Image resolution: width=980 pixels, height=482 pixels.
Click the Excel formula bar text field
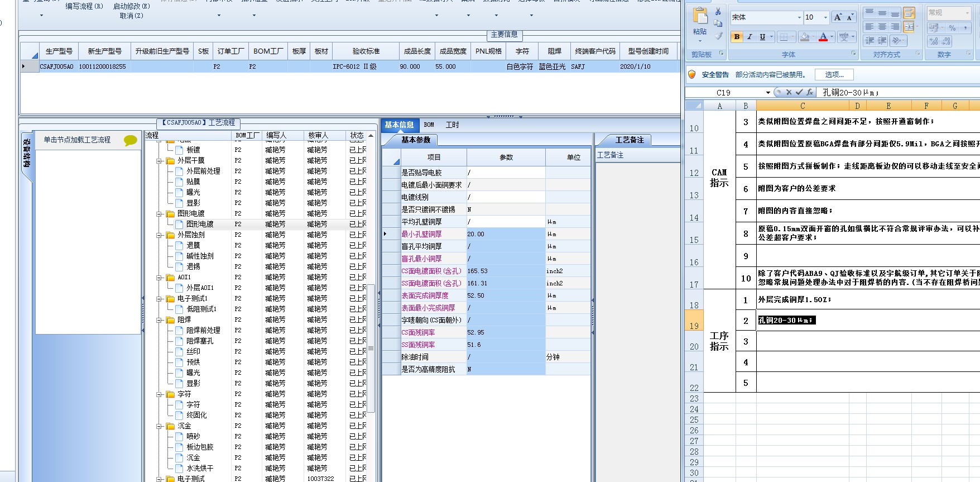pos(898,92)
